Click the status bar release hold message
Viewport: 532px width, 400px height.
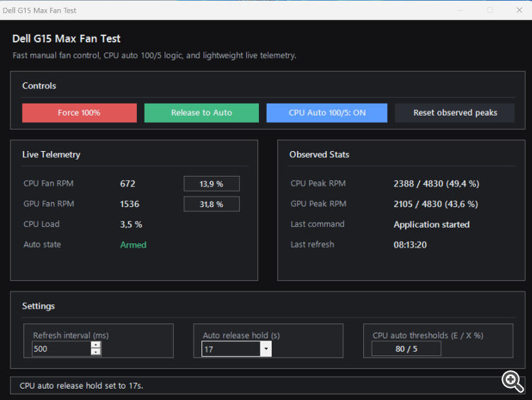(82, 386)
